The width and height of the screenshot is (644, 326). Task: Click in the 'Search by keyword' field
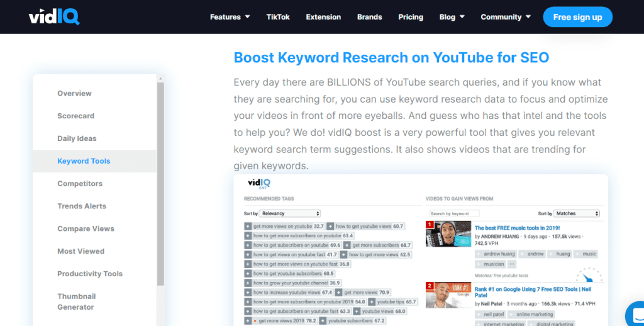click(x=454, y=214)
